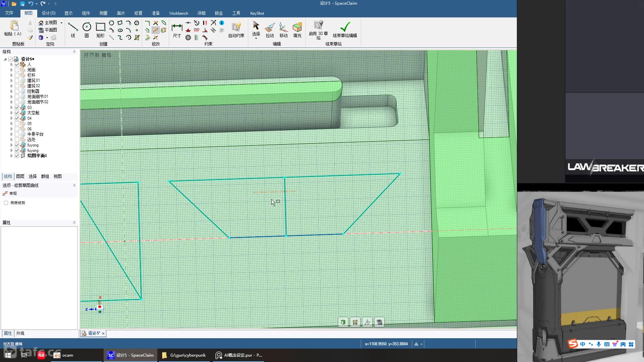The width and height of the screenshot is (644, 362).
Task: Switch to the 显示 ribbon tab
Action: (68, 13)
